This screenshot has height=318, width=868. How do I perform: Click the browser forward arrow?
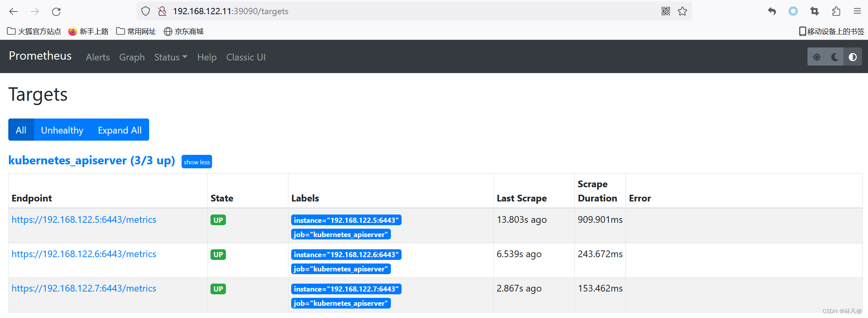pyautogui.click(x=35, y=11)
